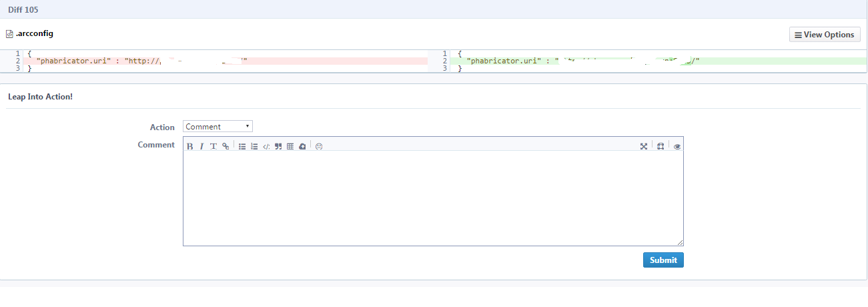Insert a table into comment

(x=290, y=146)
